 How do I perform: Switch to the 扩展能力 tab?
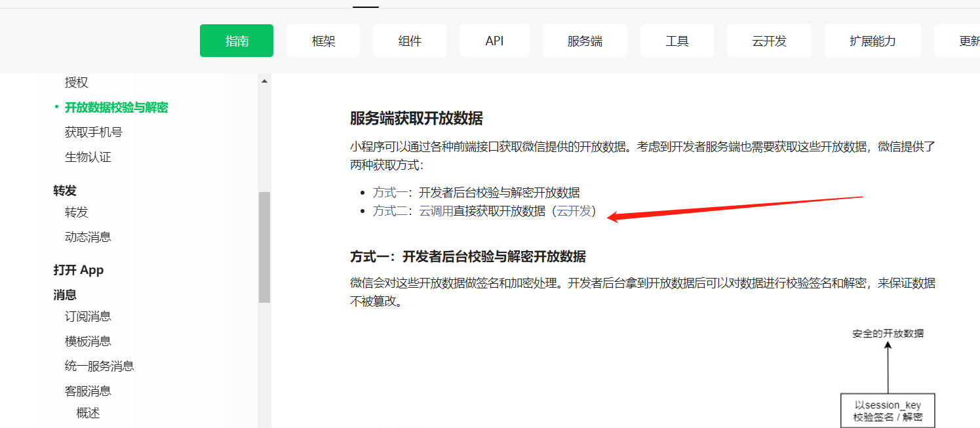point(872,41)
